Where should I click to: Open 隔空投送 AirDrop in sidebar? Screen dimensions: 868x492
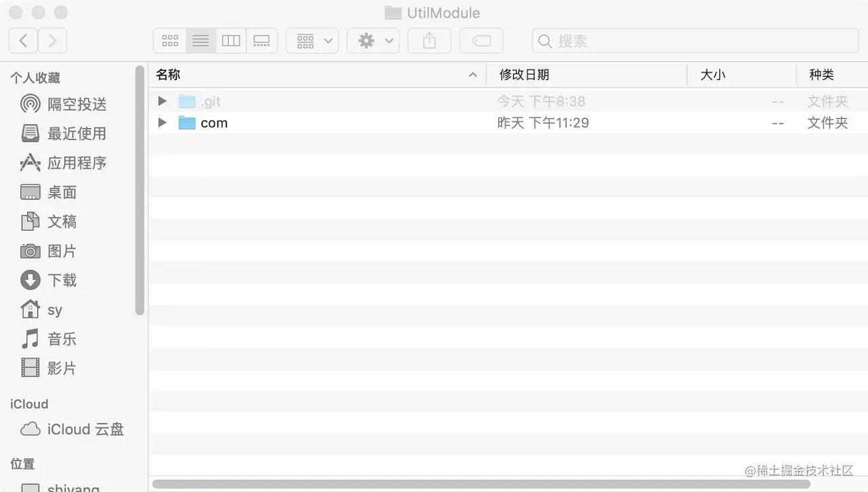click(x=64, y=104)
